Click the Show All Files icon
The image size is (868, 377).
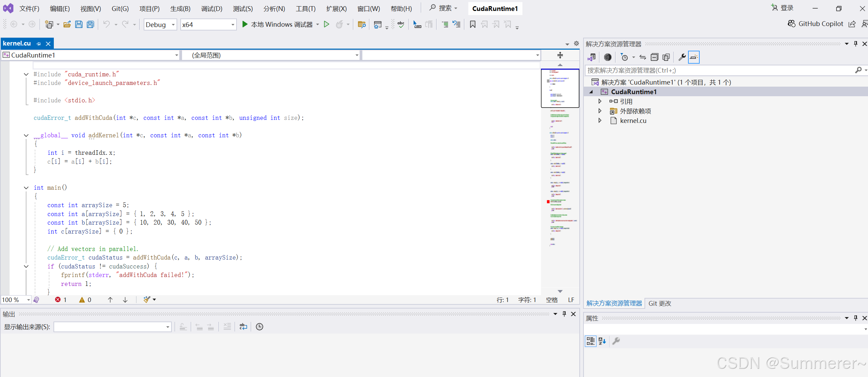666,57
